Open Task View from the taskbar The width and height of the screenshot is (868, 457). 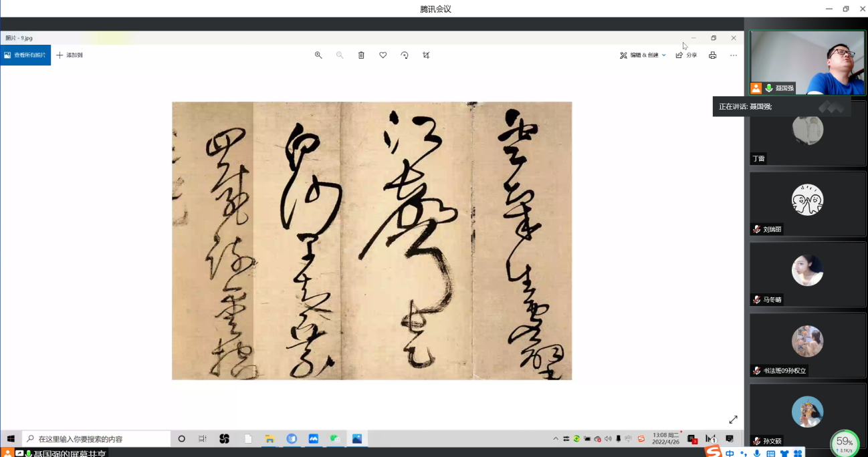coord(202,439)
